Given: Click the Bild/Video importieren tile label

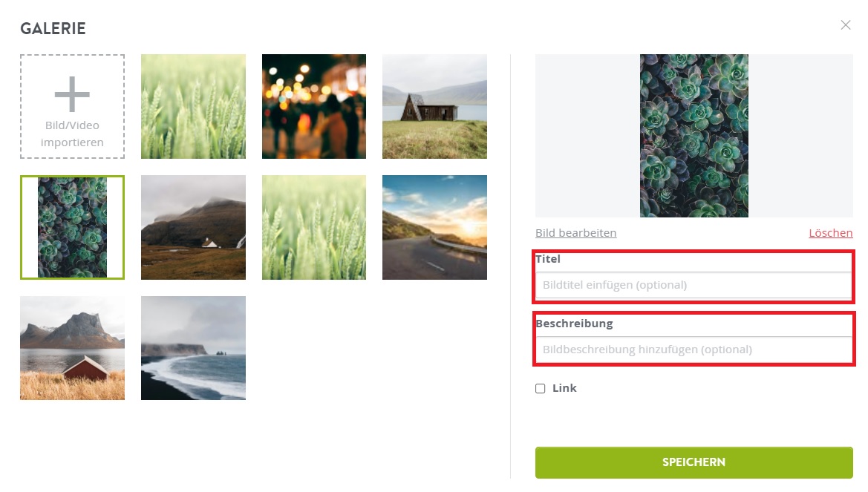Looking at the screenshot, I should click(72, 134).
